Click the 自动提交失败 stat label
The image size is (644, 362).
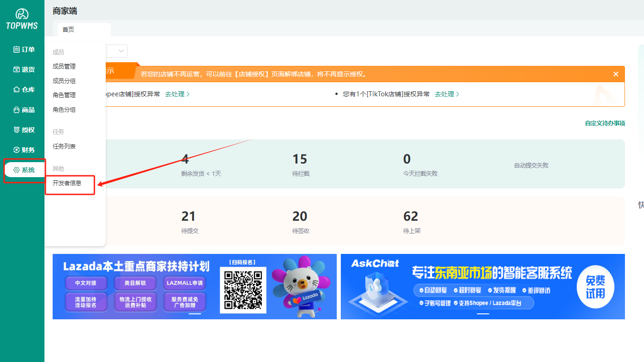coord(531,165)
